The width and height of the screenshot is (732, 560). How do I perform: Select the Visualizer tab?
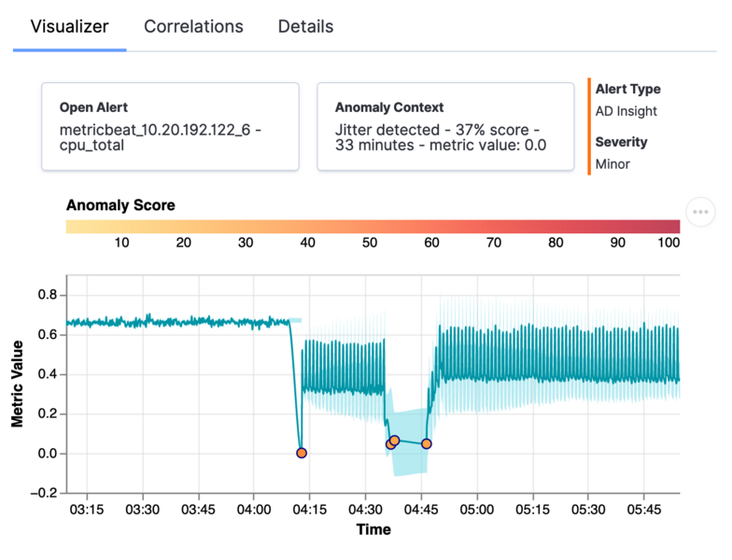point(69,26)
